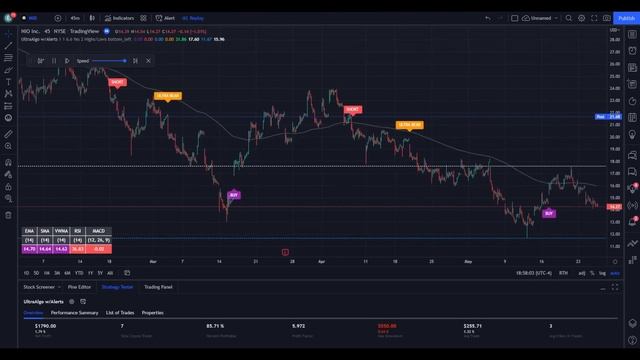640x360 pixels.
Task: Set the date range to All
Action: coord(110,273)
